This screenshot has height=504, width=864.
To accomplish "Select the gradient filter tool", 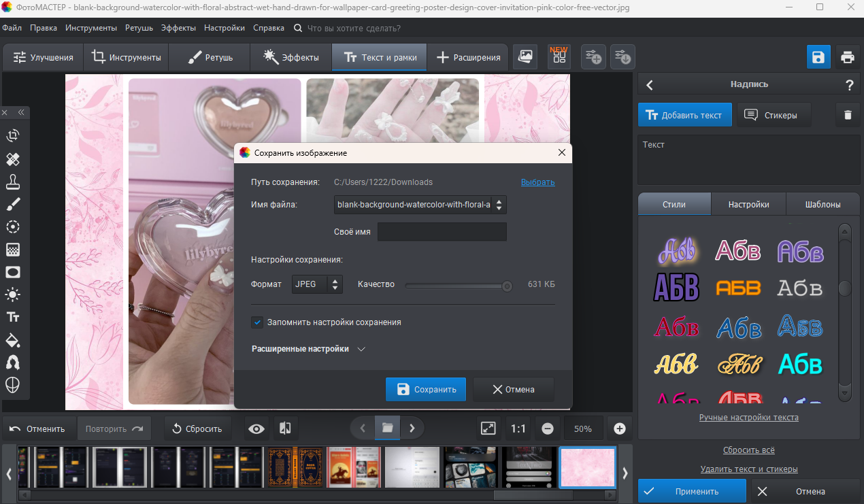I will [13, 250].
